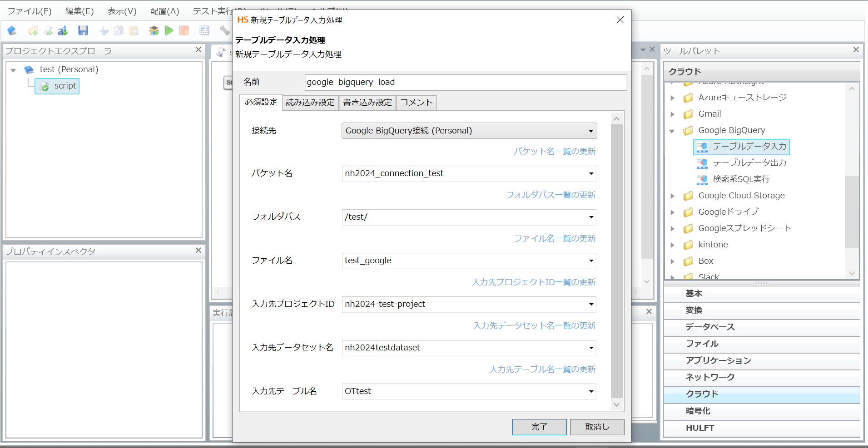Screen dimensions: 868x448
Task: Open the 基本 palette category
Action: (x=762, y=294)
